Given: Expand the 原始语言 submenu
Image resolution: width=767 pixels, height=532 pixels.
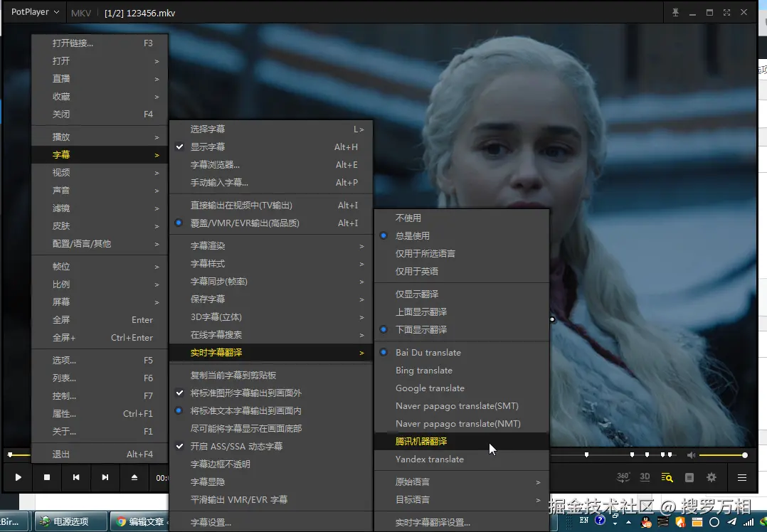Looking at the screenshot, I should click(461, 482).
